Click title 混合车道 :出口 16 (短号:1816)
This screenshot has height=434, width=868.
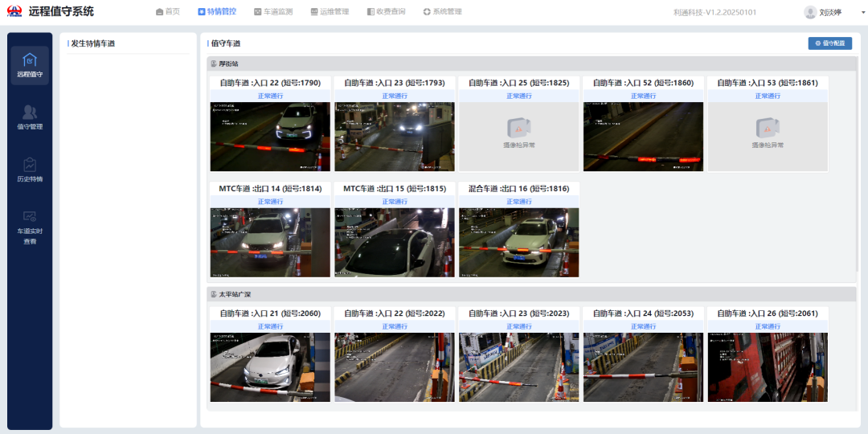[x=518, y=189]
